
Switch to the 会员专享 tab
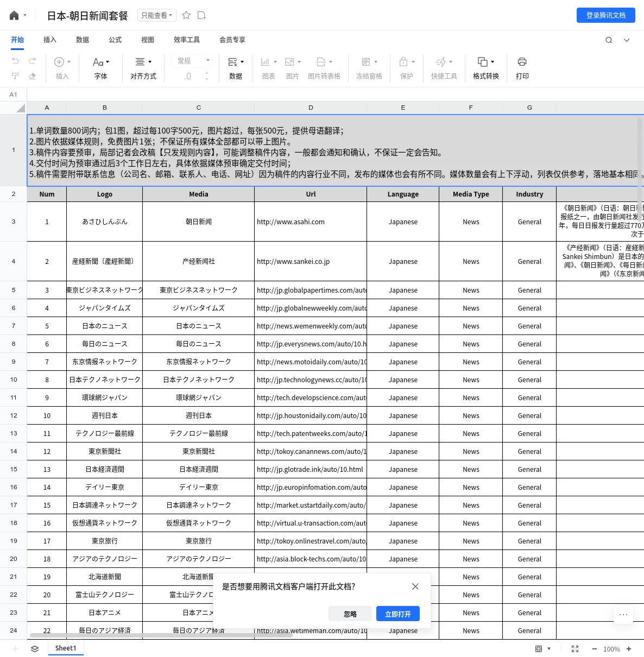pos(232,40)
